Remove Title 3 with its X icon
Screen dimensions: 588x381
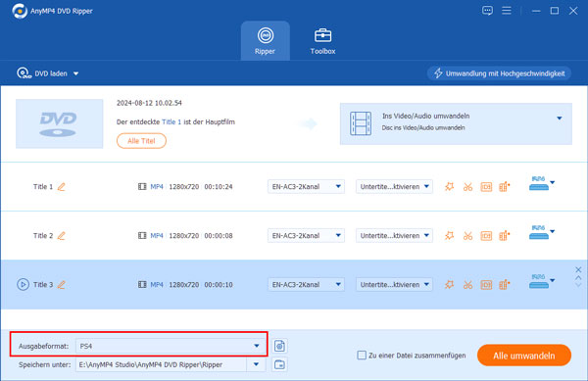(x=578, y=269)
